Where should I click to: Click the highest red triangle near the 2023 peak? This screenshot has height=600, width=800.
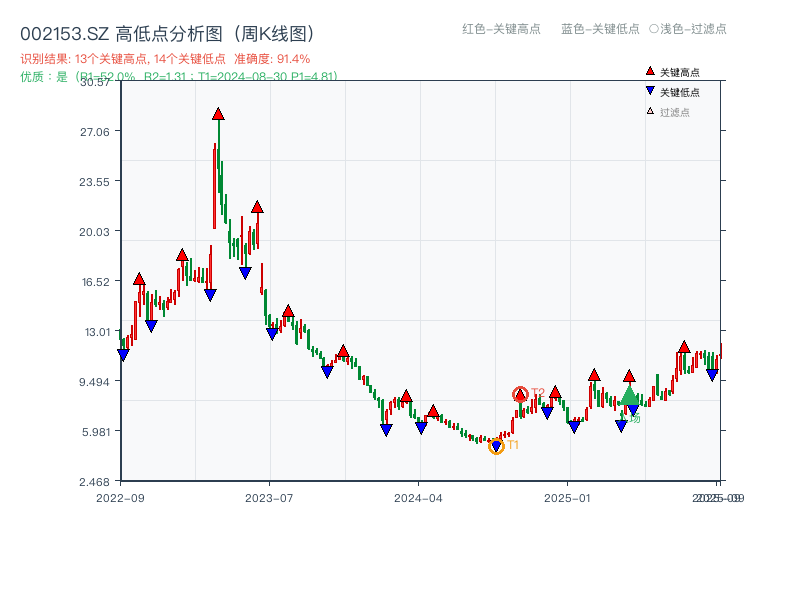pyautogui.click(x=218, y=115)
